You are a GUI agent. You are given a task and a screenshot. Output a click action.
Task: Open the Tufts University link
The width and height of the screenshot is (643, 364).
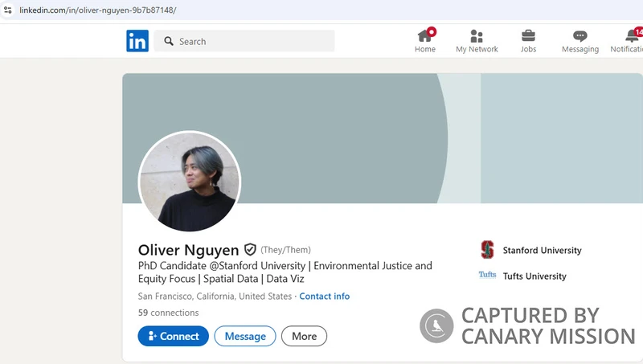coord(534,276)
